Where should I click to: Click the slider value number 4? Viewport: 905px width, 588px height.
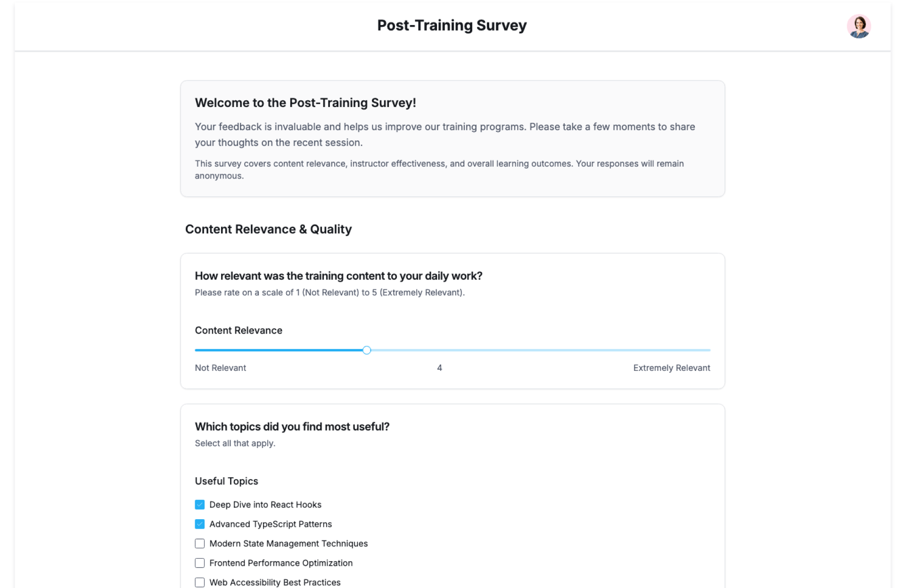439,368
